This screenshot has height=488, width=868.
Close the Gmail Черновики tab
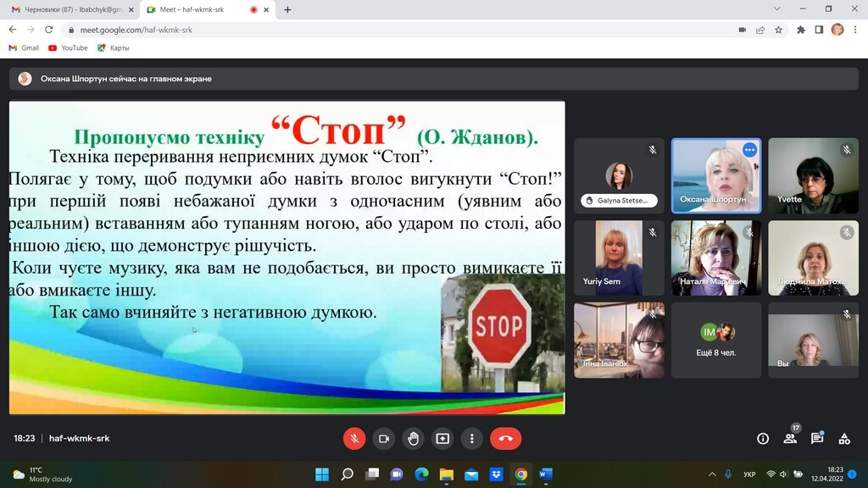pyautogui.click(x=131, y=9)
